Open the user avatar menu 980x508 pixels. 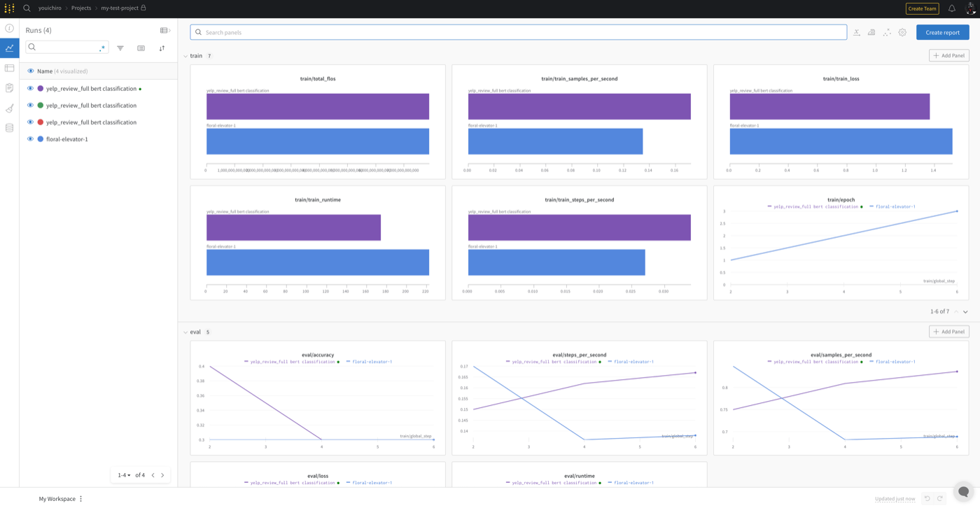(x=971, y=8)
